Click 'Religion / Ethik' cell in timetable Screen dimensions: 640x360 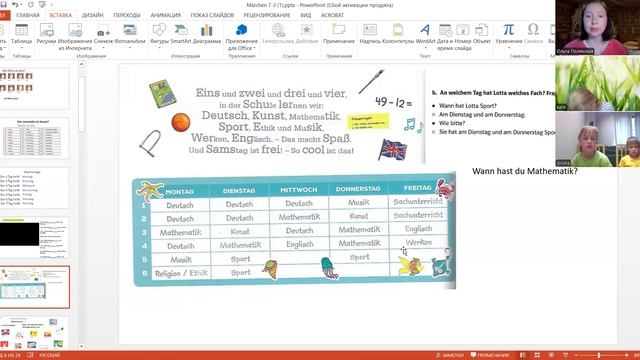(181, 273)
